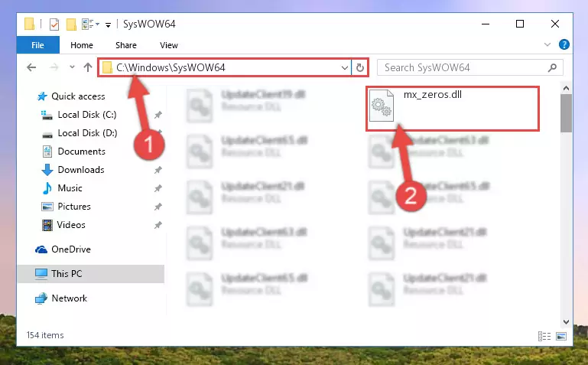Viewport: 588px width, 365px height.
Task: Select the Properties quick access toolbar icon
Action: tap(54, 24)
